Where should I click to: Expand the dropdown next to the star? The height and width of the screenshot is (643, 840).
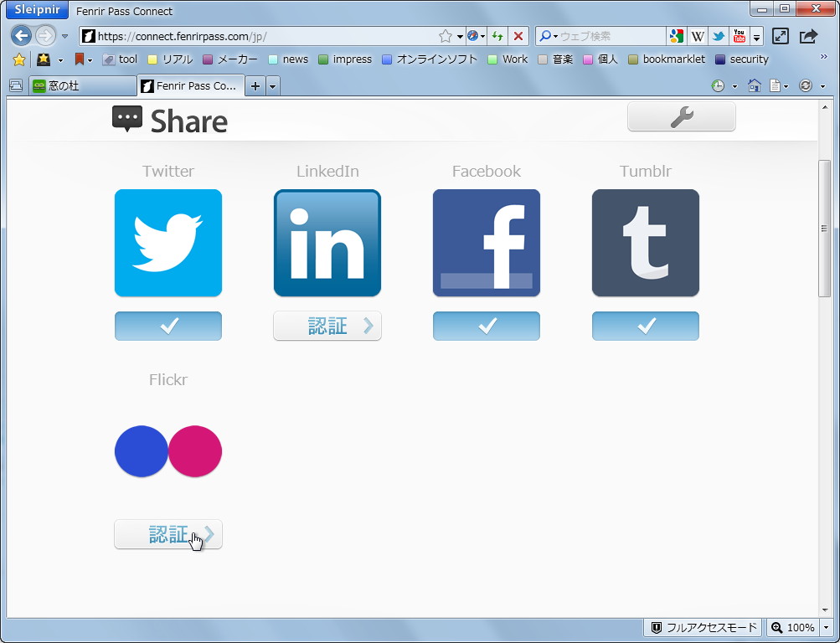pos(460,36)
